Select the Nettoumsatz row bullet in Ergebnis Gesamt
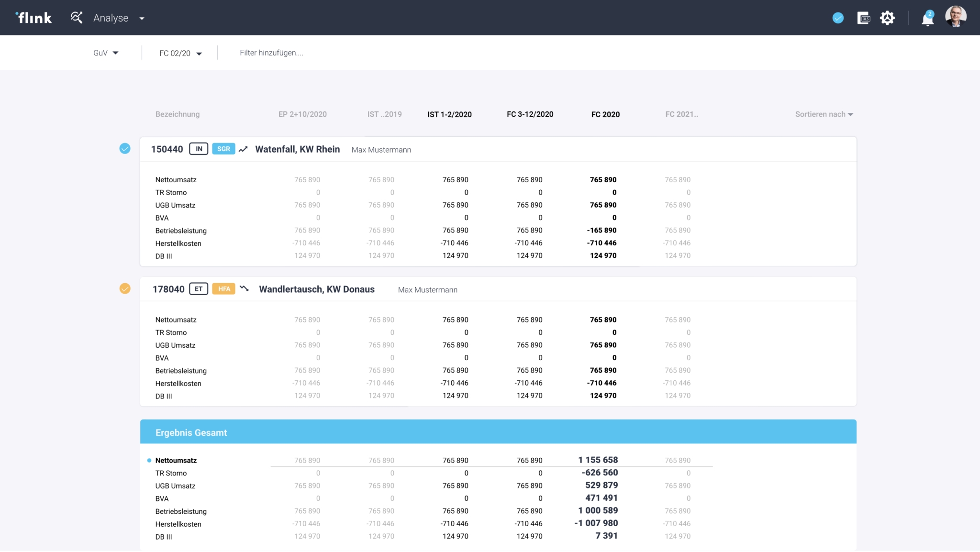The height and width of the screenshot is (552, 980). click(149, 460)
